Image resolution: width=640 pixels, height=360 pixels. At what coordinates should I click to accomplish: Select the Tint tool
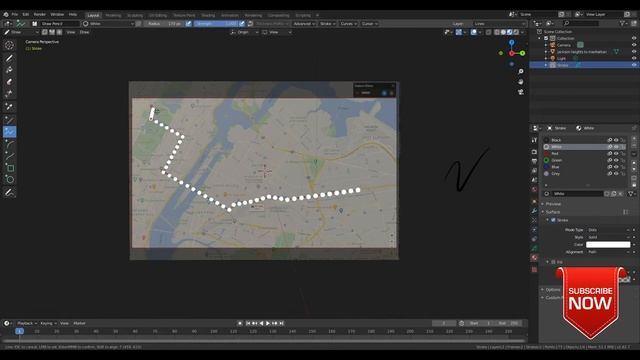pyautogui.click(x=9, y=94)
